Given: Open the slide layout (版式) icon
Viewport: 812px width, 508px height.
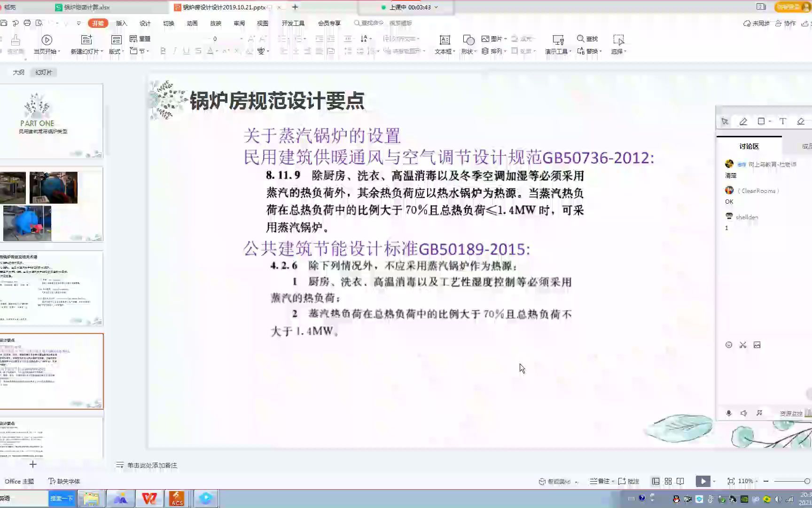Looking at the screenshot, I should tap(116, 40).
